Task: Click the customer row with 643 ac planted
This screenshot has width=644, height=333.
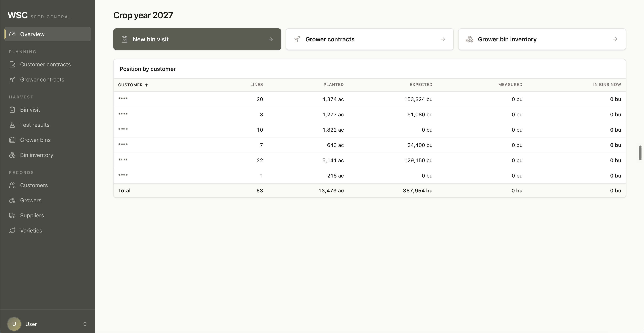Action: (370, 145)
